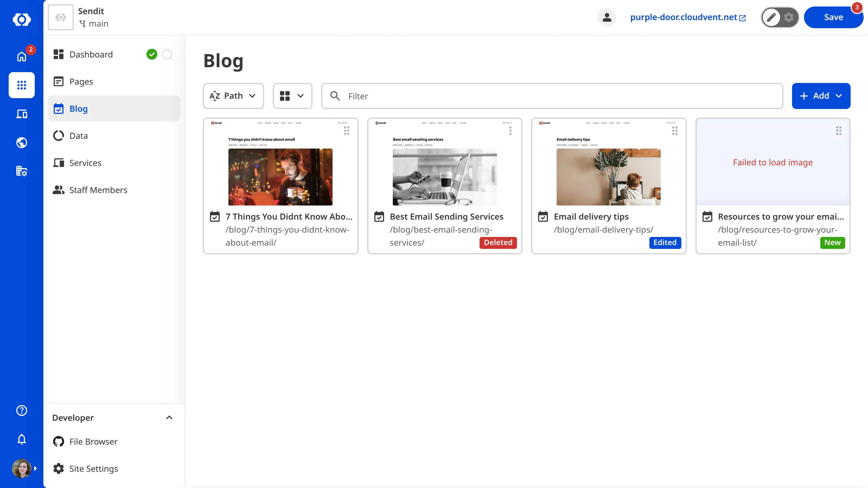Open the devices icon in left rail
The height and width of the screenshot is (488, 868).
[x=22, y=114]
